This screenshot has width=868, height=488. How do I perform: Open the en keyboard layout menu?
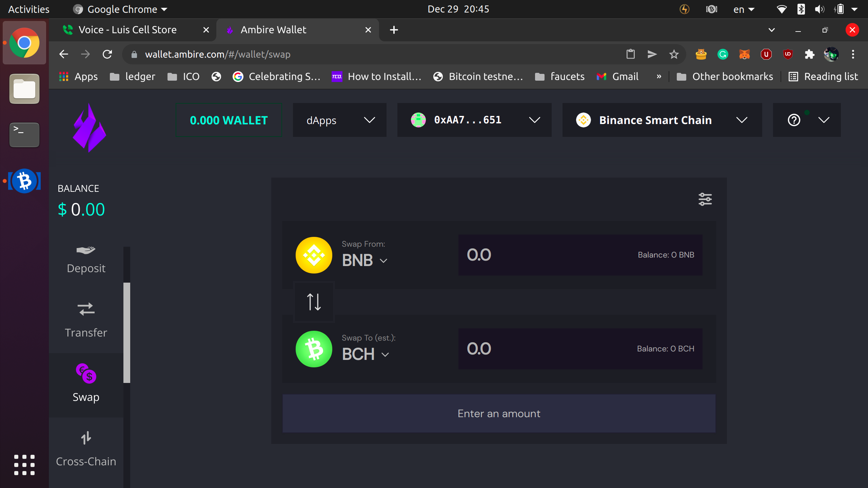(x=744, y=9)
